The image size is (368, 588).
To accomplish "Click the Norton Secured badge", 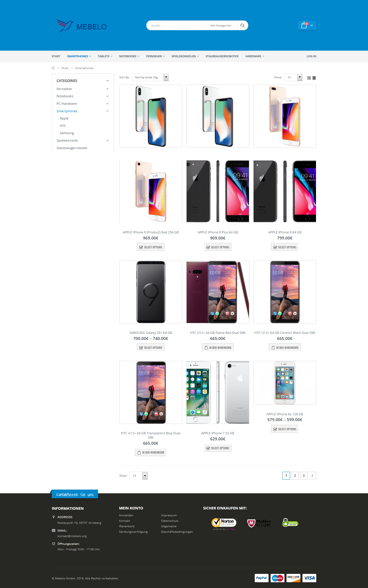I will pos(224,524).
